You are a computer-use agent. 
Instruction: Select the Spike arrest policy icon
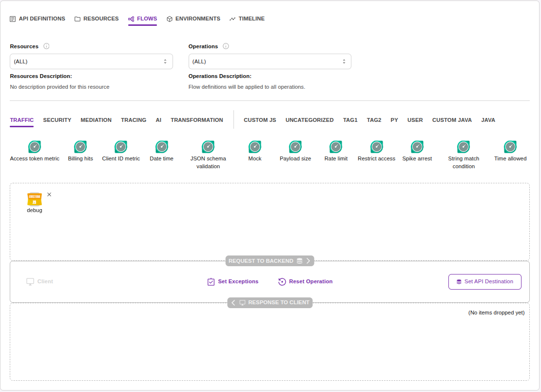[x=417, y=147]
